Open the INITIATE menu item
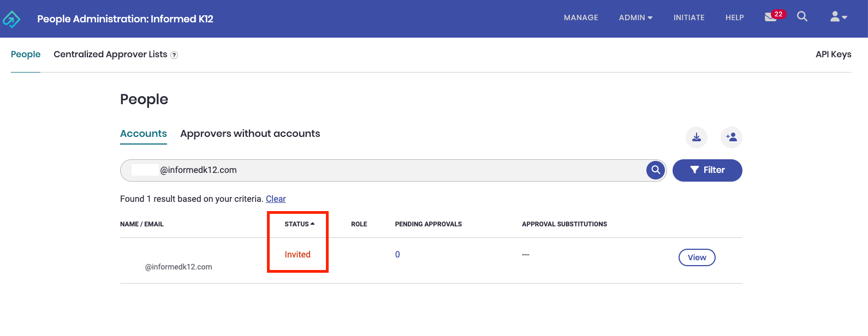This screenshot has width=868, height=336. tap(689, 18)
